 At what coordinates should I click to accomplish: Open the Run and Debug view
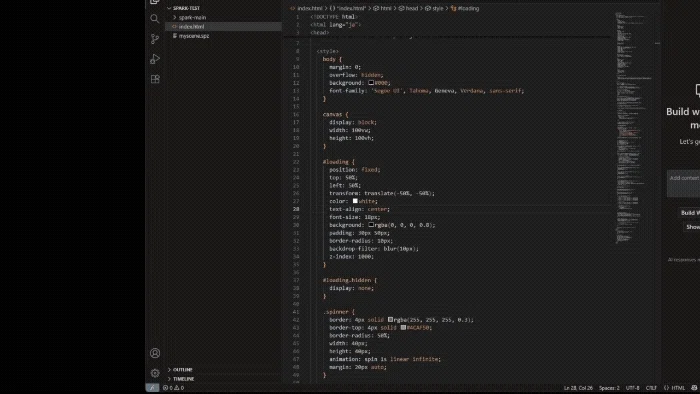(154, 59)
